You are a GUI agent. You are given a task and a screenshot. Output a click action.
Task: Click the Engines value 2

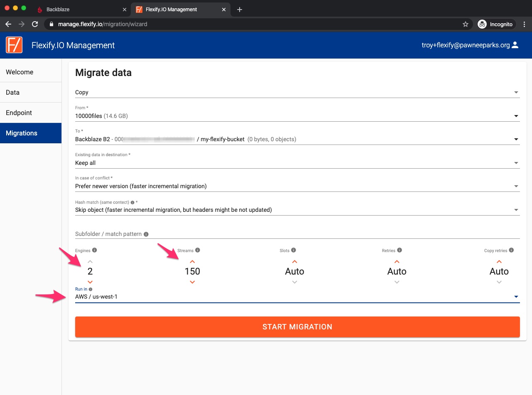(90, 271)
